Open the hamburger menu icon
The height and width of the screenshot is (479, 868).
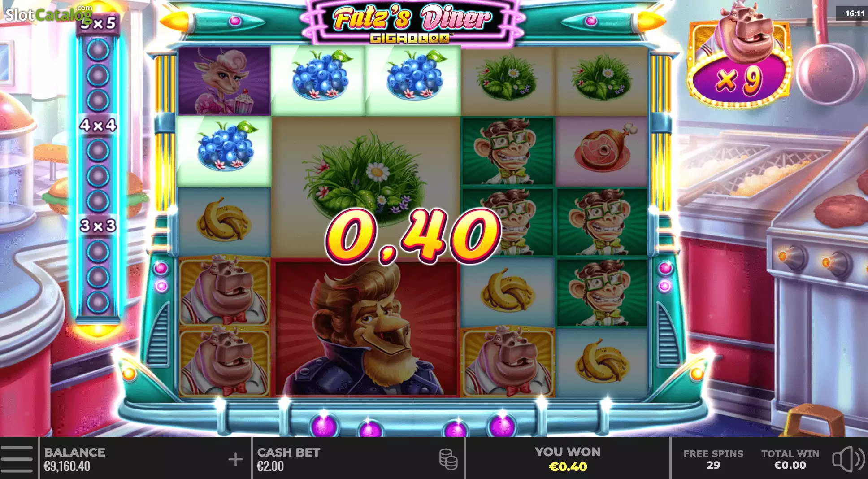pos(17,459)
